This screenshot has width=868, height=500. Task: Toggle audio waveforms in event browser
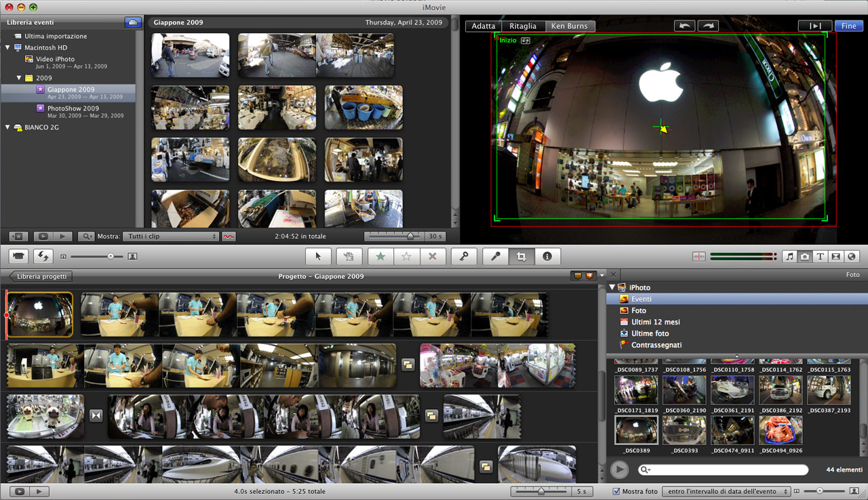click(x=230, y=236)
